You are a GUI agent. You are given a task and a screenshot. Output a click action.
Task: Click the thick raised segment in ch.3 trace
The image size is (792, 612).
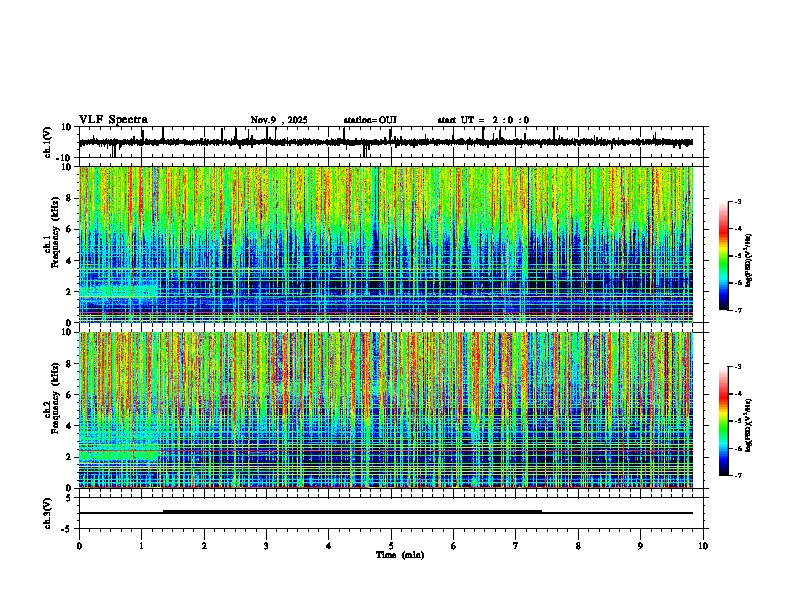[352, 512]
